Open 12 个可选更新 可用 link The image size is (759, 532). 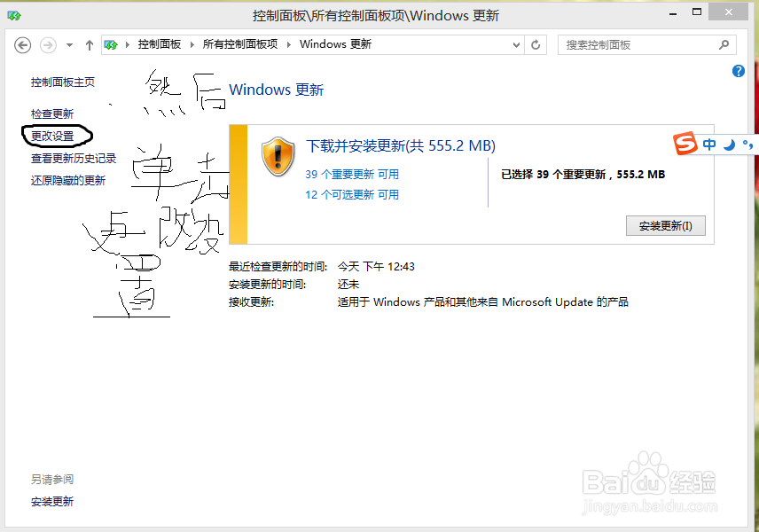(352, 194)
